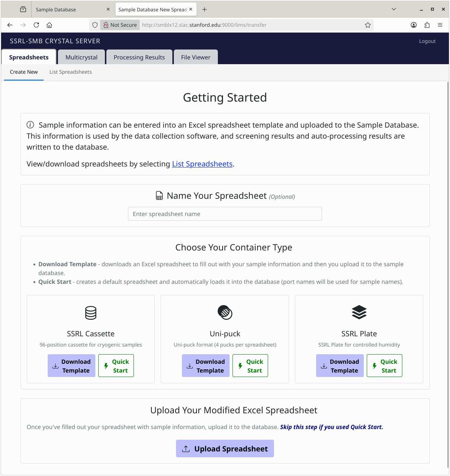Go to the browser home page

click(x=49, y=25)
